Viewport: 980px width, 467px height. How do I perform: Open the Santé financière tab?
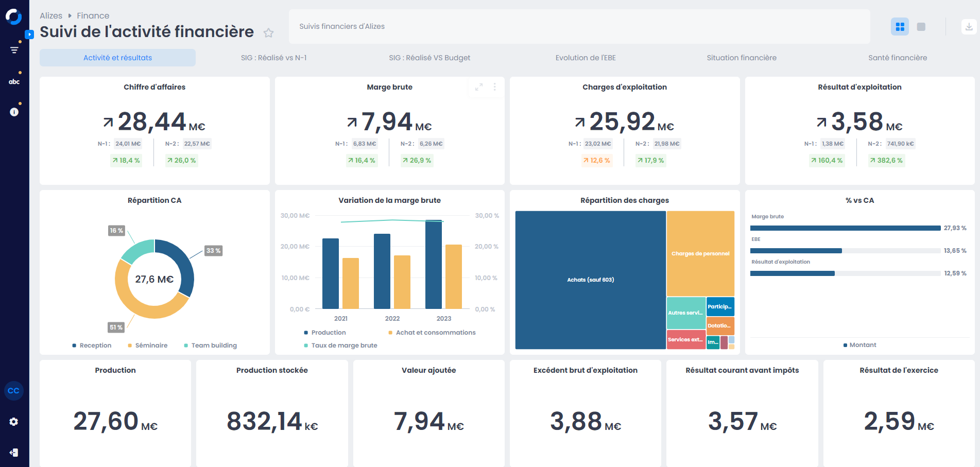click(898, 58)
